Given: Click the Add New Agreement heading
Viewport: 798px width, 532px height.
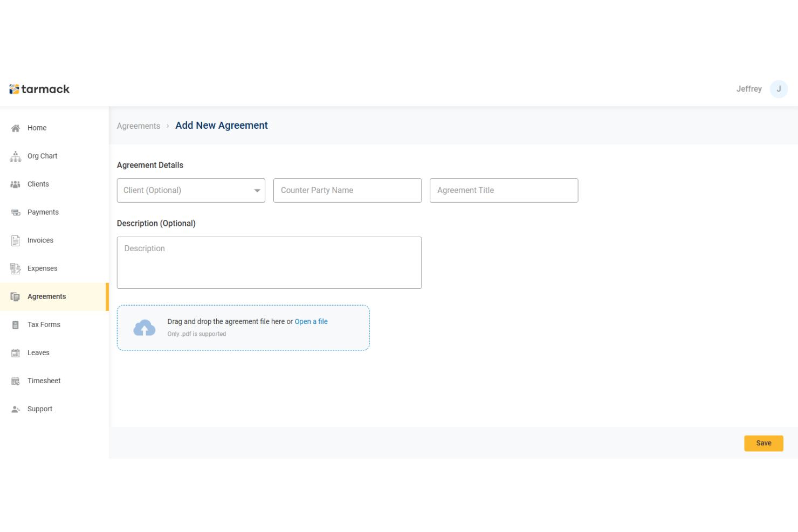Looking at the screenshot, I should pyautogui.click(x=222, y=125).
